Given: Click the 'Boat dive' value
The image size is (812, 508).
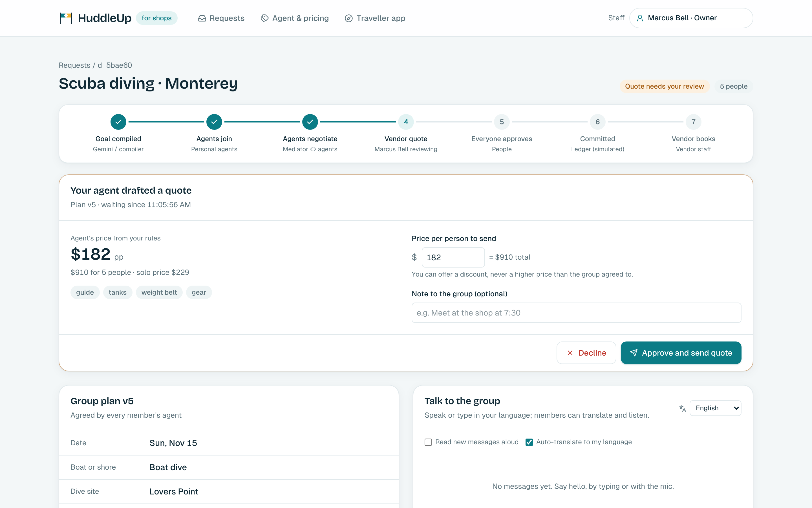Looking at the screenshot, I should point(168,467).
